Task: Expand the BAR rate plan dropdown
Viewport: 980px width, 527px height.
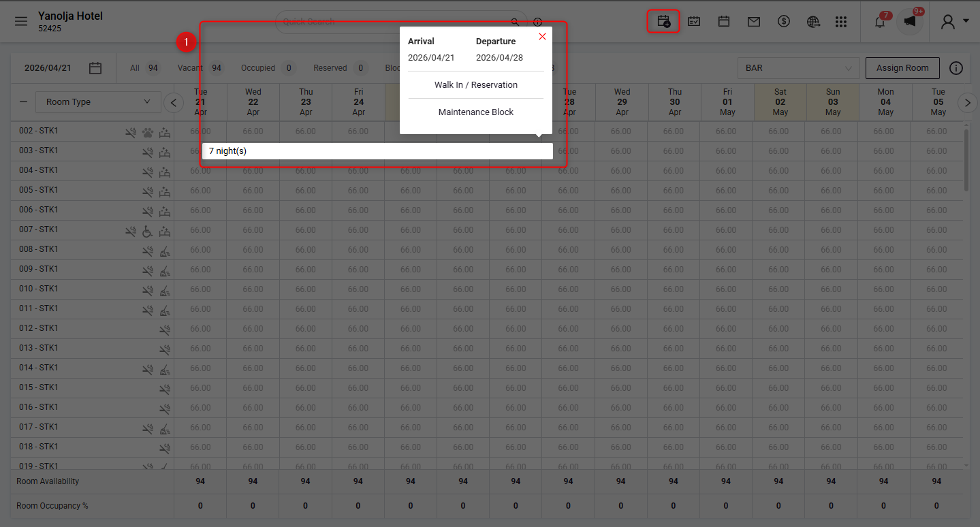Action: click(799, 68)
